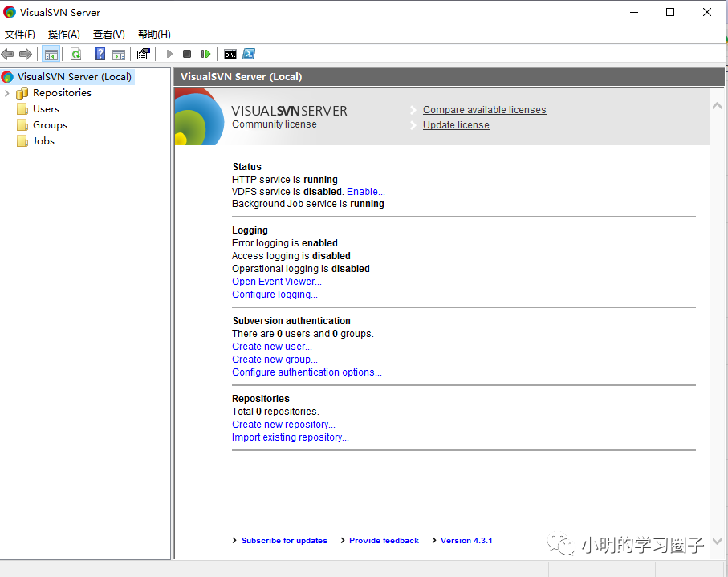
Task: Open Help via the question mark icon
Action: click(100, 55)
